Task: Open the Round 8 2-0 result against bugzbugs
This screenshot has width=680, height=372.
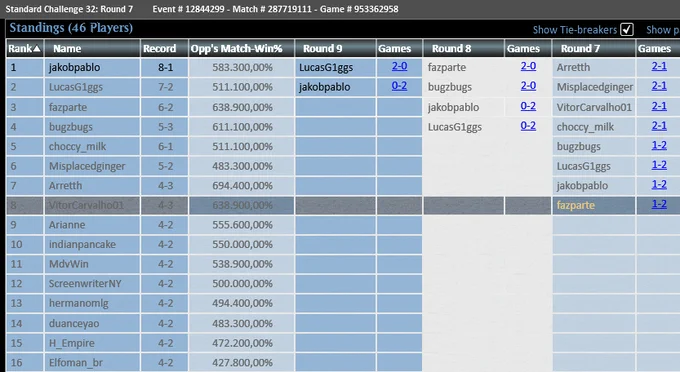Action: pos(528,86)
